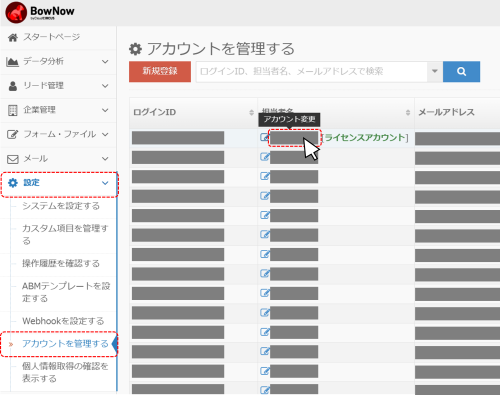Click the BowNow logo
Viewport: 500px width, 395px height.
[x=40, y=12]
